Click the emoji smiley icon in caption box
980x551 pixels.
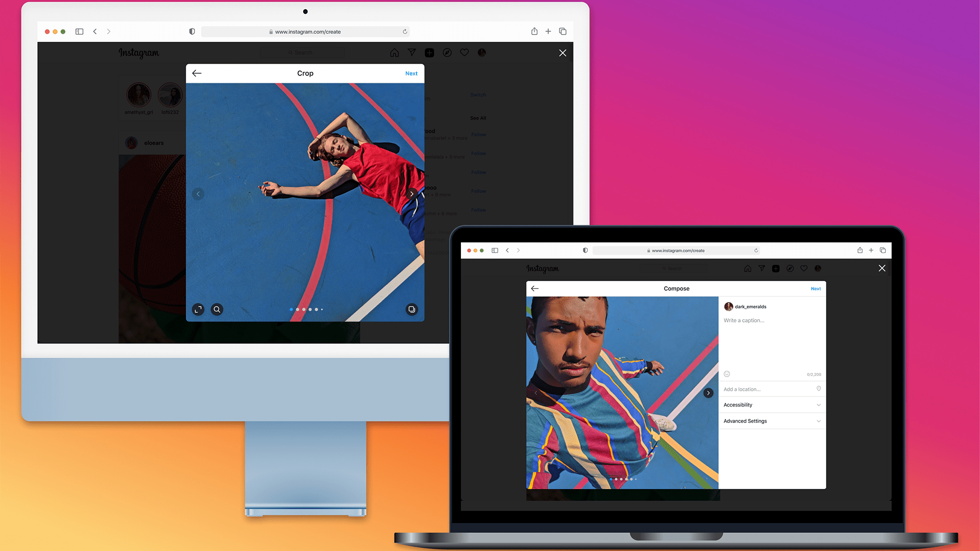click(x=727, y=374)
